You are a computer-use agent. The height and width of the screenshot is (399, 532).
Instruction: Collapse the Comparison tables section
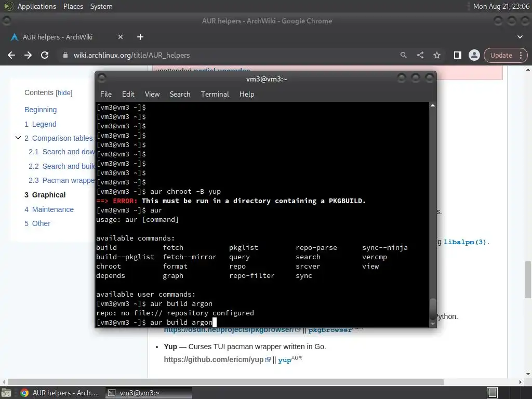click(18, 138)
